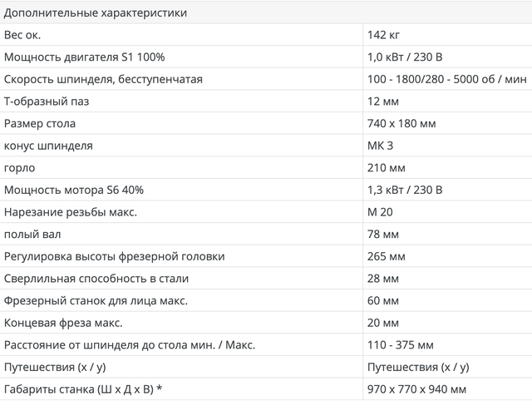Viewport: 532px width, 401px height.
Task: Click the 142 кг weight value
Action: (384, 35)
